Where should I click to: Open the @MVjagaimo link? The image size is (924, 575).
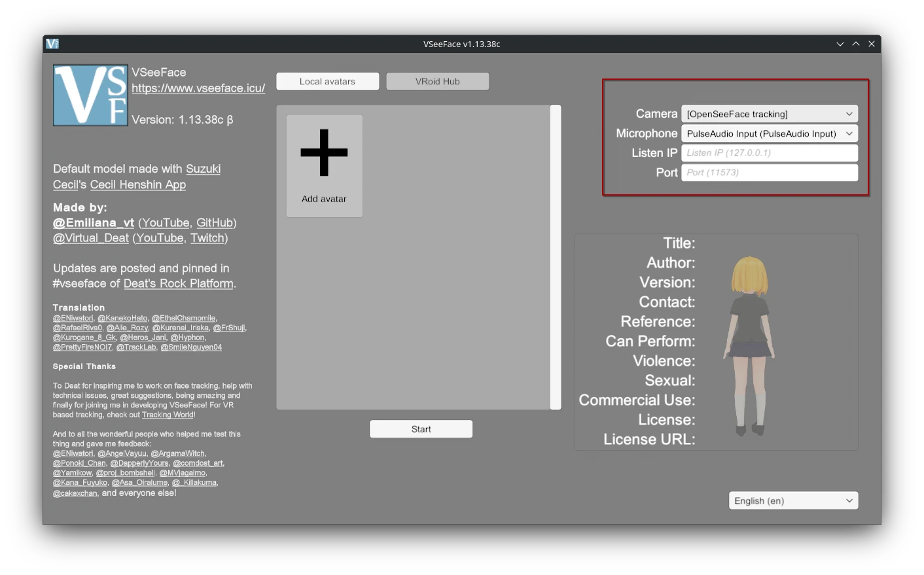point(183,473)
